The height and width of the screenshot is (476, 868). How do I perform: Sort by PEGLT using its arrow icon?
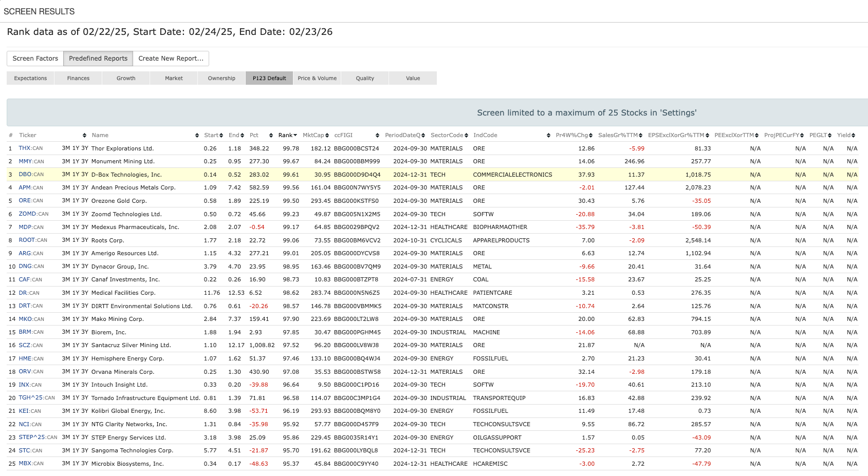click(x=830, y=136)
